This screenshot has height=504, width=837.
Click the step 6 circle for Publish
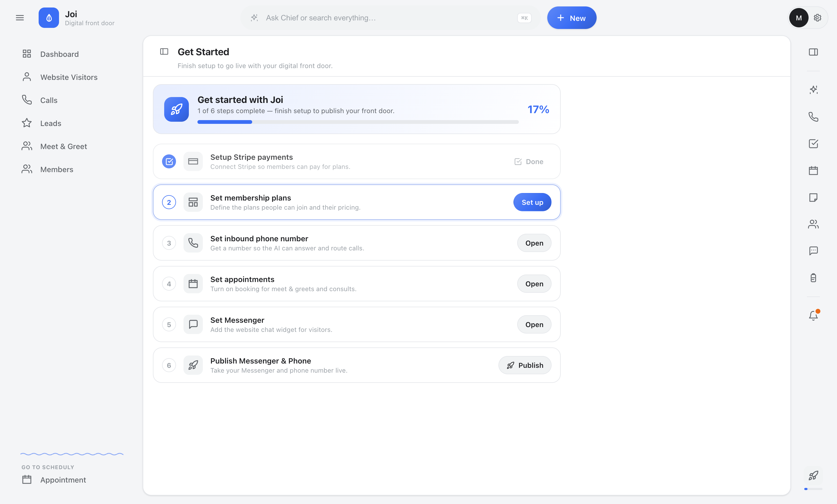click(x=169, y=365)
